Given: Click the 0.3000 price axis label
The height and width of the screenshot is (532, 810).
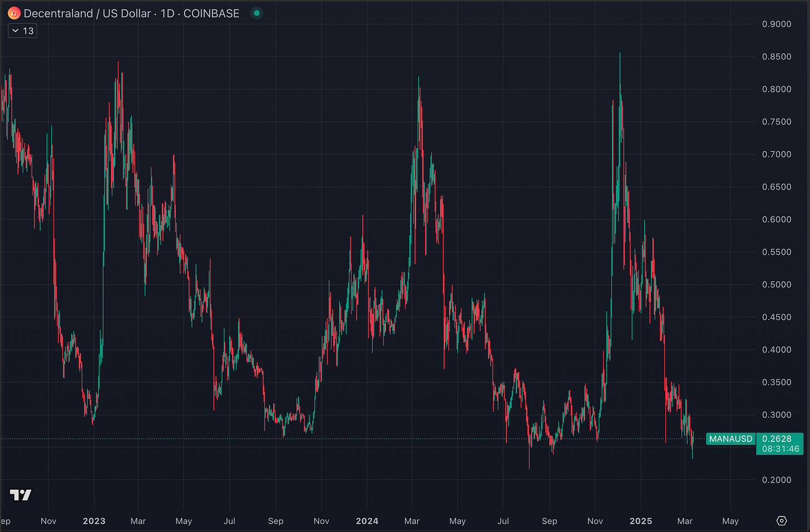Looking at the screenshot, I should (777, 415).
